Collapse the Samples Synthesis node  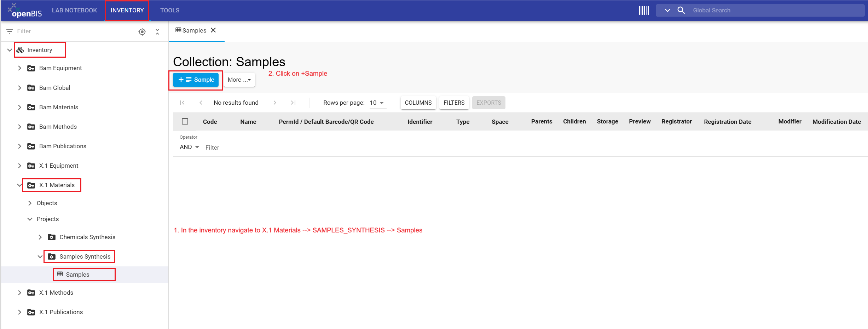(40, 256)
